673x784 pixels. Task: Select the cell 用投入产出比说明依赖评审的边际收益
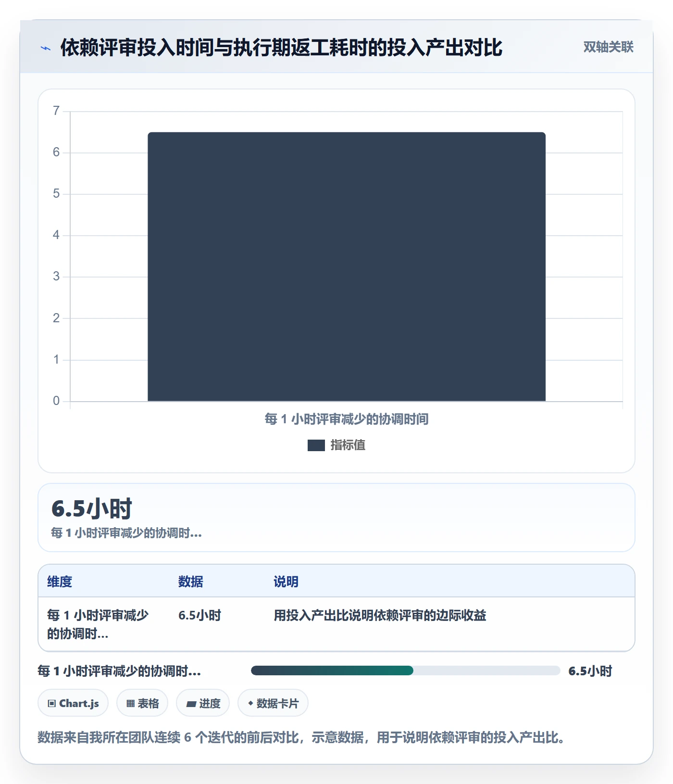(x=380, y=615)
